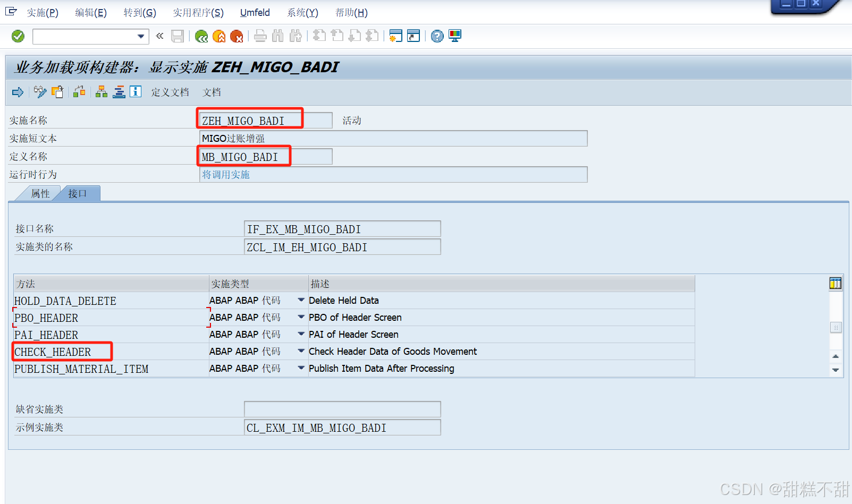Click the Print icon in the standard toolbar

(x=260, y=36)
